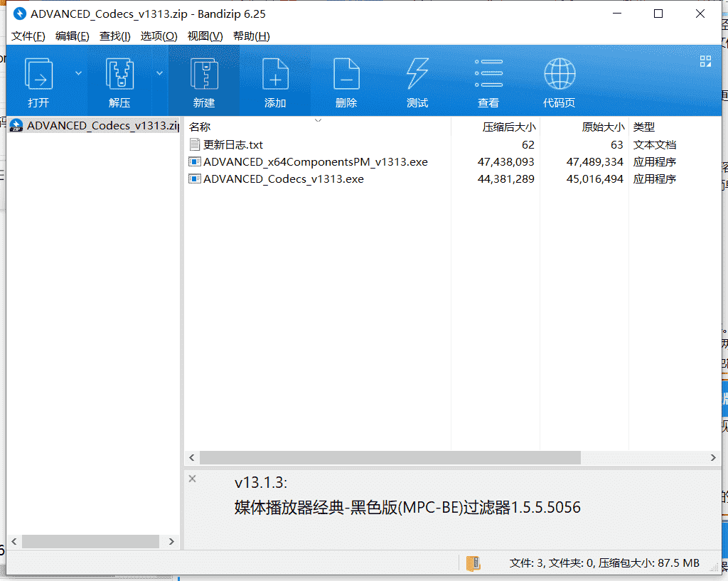Click the comment text line v13.1.3:
Screen dimensions: 728x581
point(261,483)
